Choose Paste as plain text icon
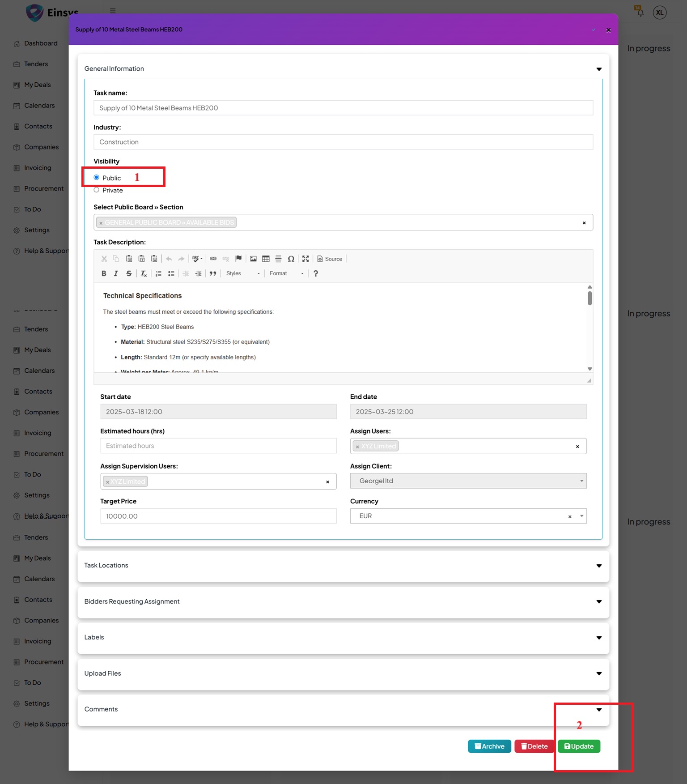The height and width of the screenshot is (784, 687). click(141, 259)
